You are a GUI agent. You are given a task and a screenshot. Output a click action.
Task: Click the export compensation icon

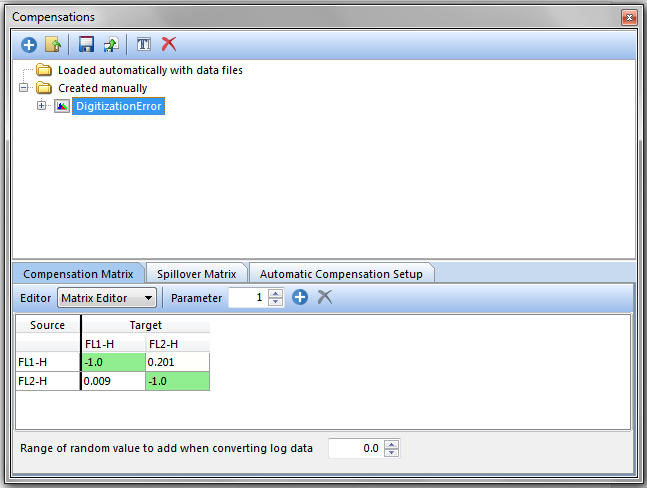coord(110,44)
